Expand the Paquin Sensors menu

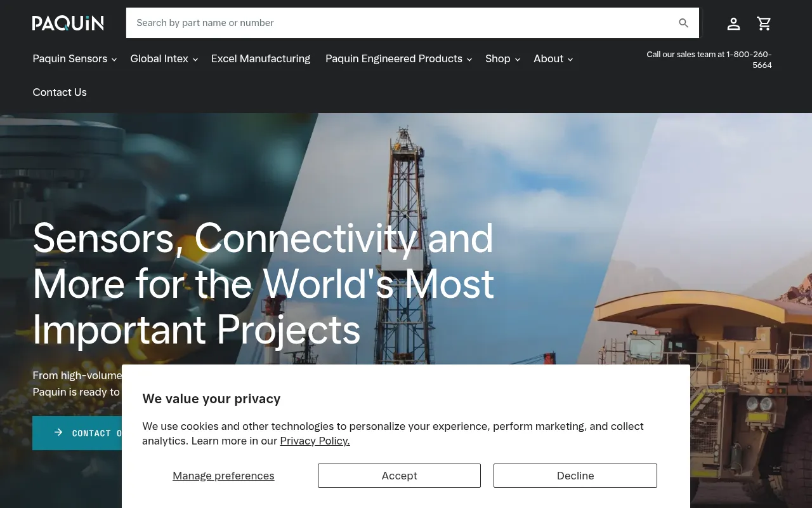pos(74,58)
